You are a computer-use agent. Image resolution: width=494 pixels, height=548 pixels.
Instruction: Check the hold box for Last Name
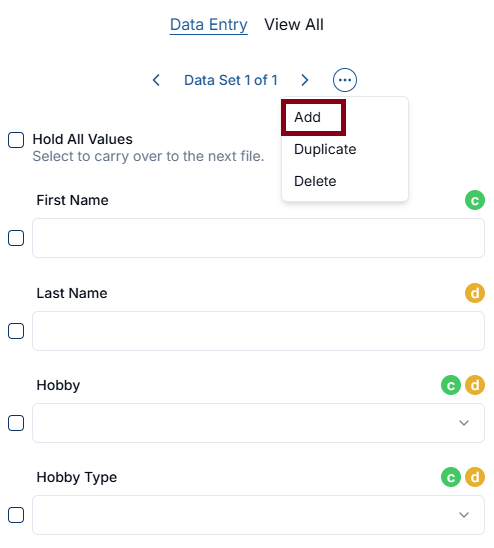point(16,331)
